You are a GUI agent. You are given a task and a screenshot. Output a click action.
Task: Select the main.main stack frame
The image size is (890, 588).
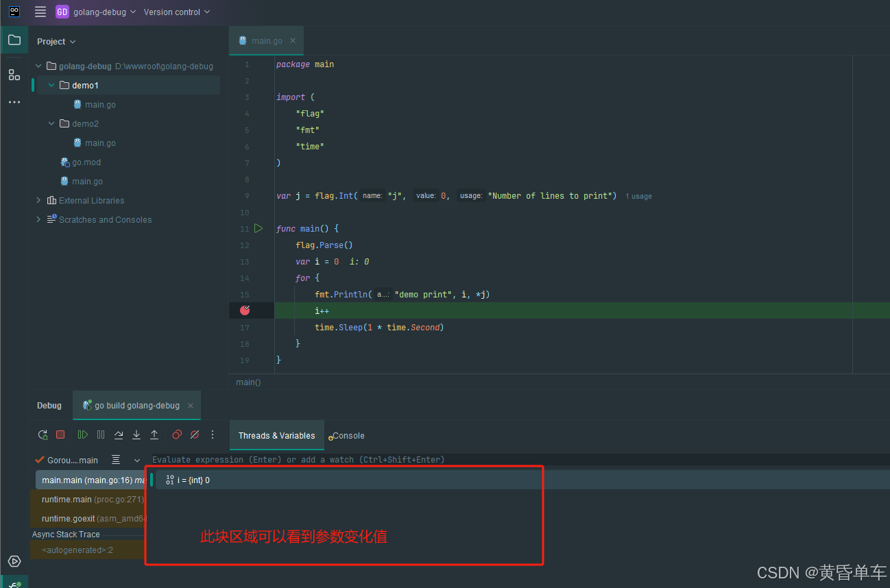pyautogui.click(x=90, y=480)
